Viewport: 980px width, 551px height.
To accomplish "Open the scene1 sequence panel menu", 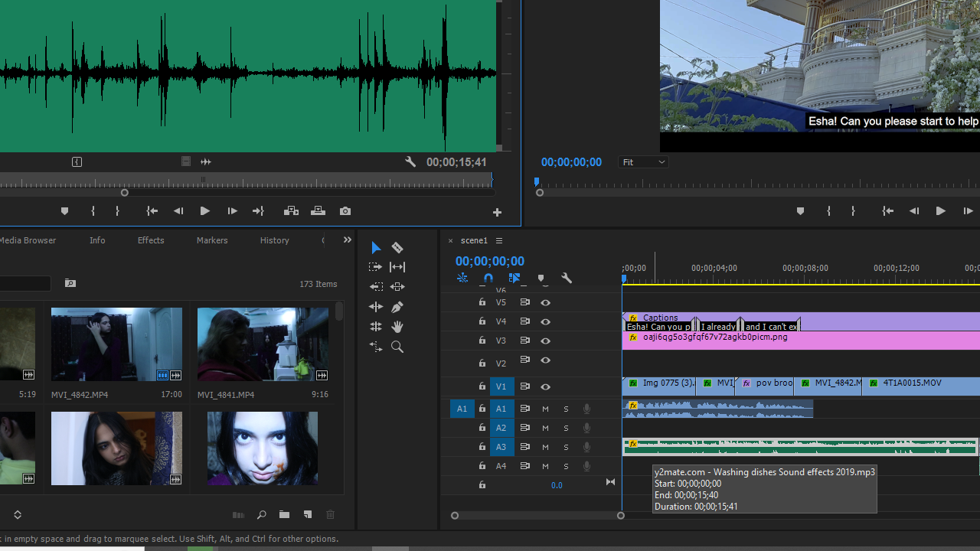I will click(x=499, y=241).
